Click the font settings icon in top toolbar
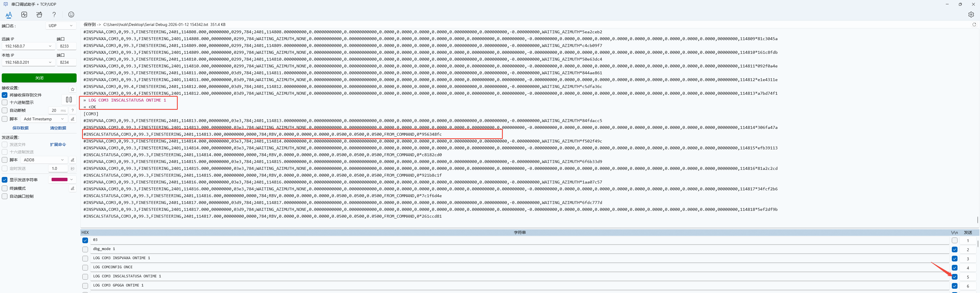Screen dimensions: 980x293 (x=9, y=15)
